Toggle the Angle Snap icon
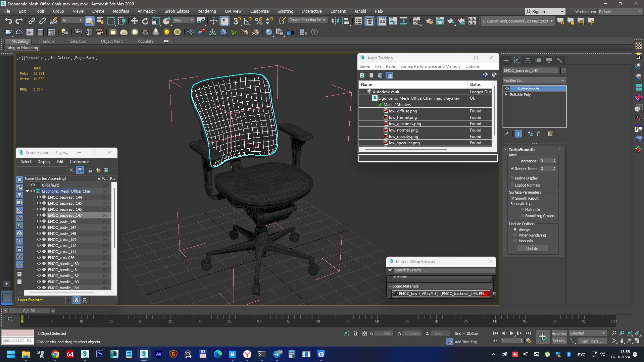Viewport: 644px width, 362px height. click(248, 21)
